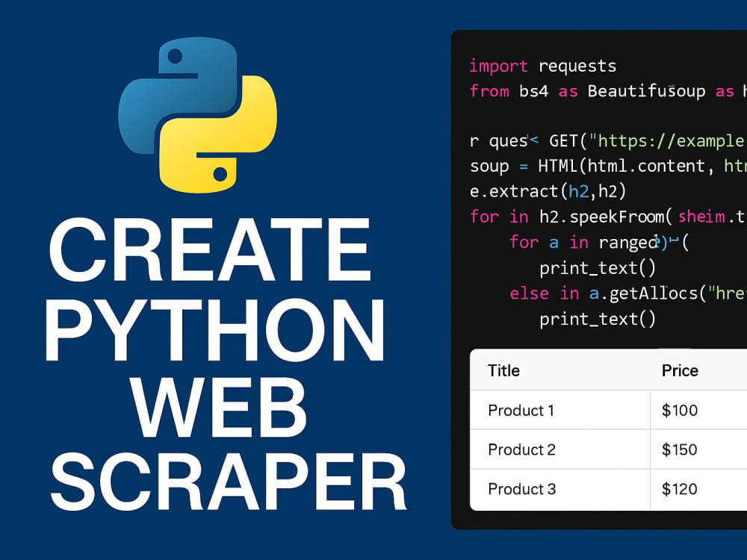This screenshot has width=747, height=560.
Task: Click the 'e.extract(h2,h2)' code line
Action: coord(548,191)
